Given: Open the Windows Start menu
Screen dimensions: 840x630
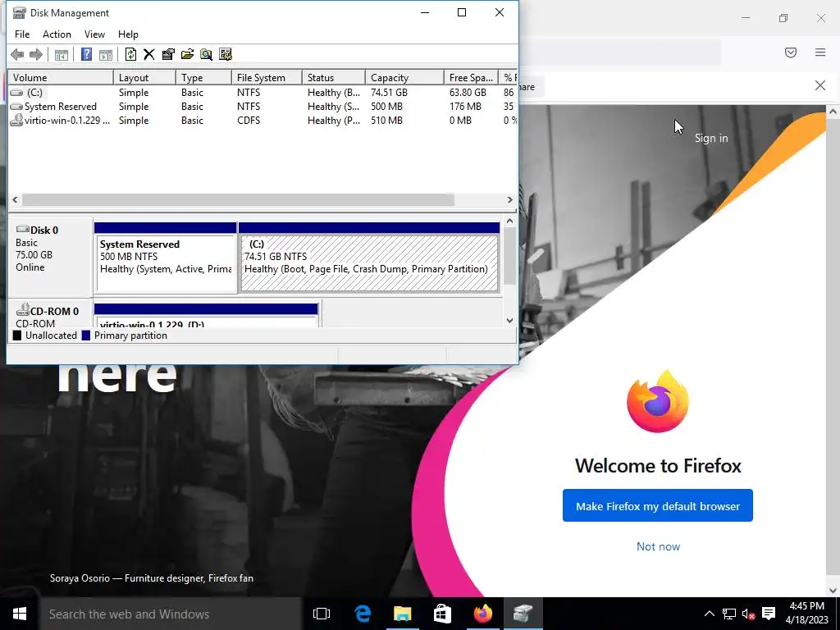Looking at the screenshot, I should 20,614.
